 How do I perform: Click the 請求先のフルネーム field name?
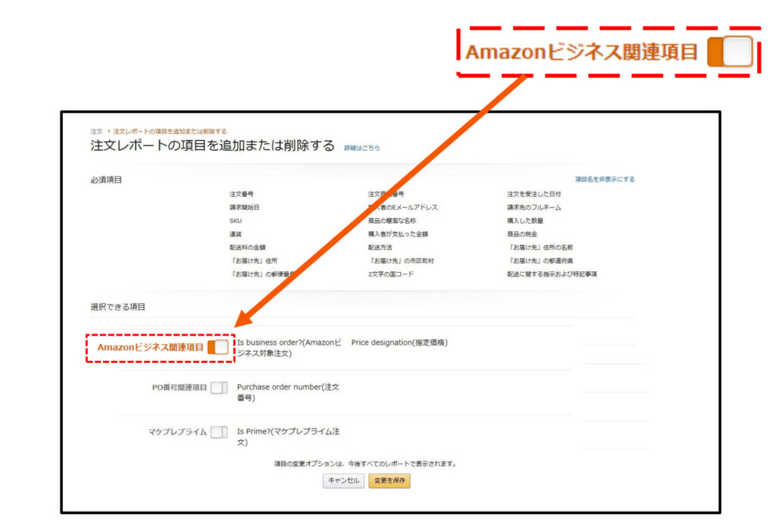tap(534, 208)
